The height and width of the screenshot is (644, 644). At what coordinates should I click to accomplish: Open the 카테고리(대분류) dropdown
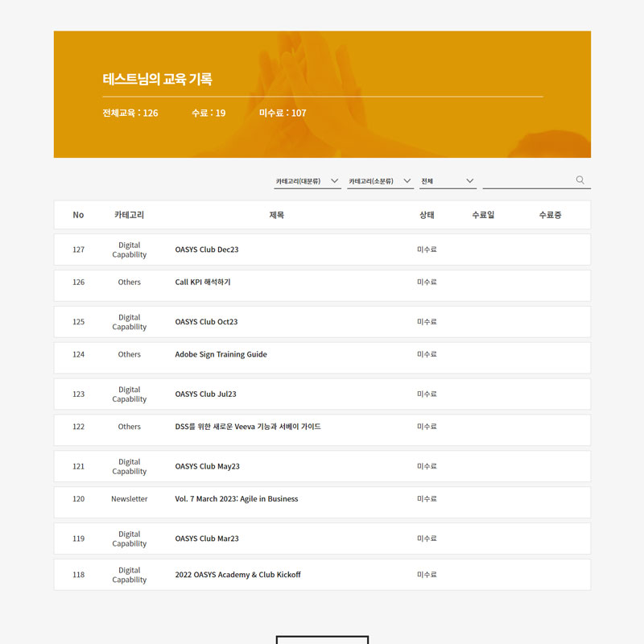308,181
